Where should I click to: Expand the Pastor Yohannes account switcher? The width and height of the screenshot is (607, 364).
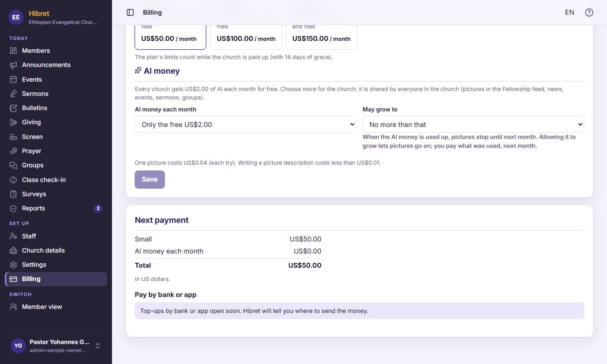coord(56,346)
